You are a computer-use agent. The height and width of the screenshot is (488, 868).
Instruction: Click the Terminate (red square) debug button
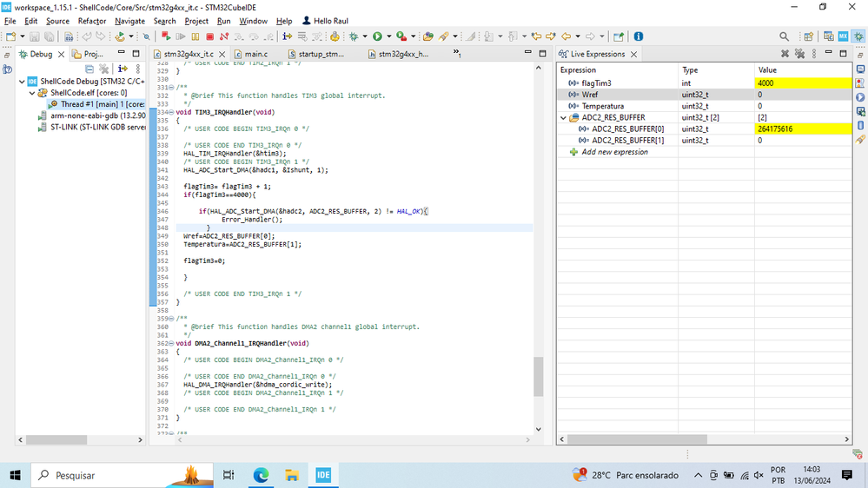coord(209,36)
